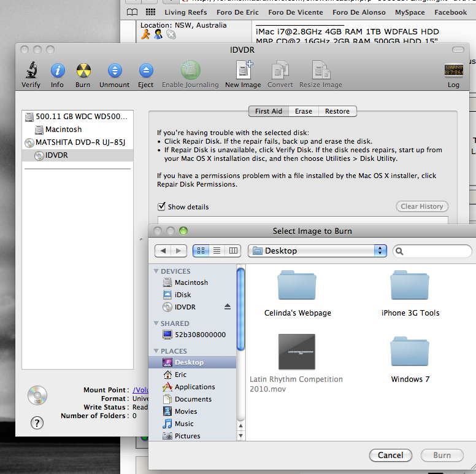Open Pictures in the sidebar
Viewport: 476px width, 474px height.
pyautogui.click(x=192, y=436)
